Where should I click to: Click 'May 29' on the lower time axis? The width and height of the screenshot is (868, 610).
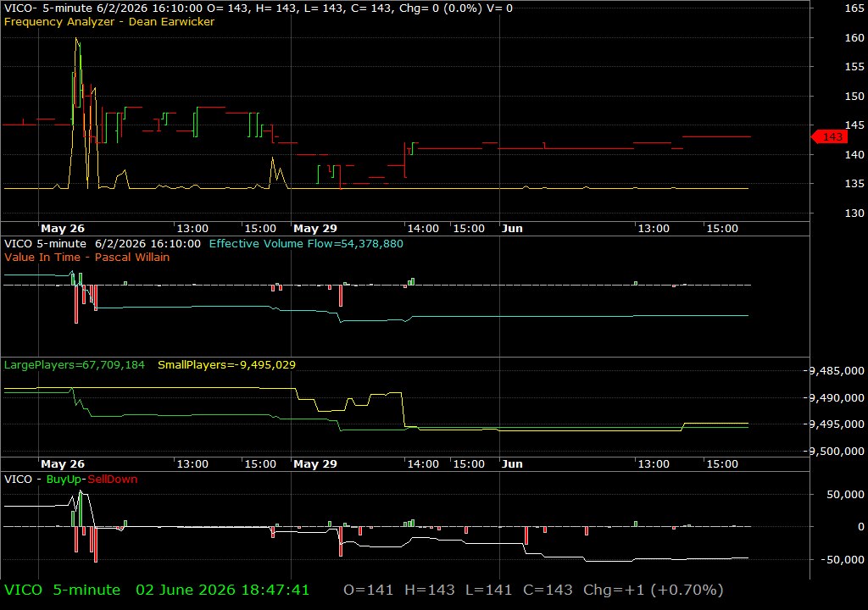pyautogui.click(x=315, y=464)
